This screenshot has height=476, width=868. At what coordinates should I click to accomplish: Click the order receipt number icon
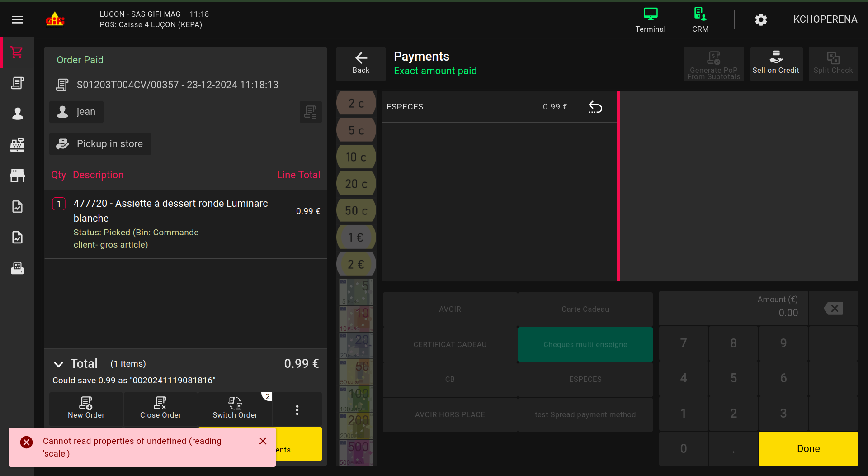point(62,85)
